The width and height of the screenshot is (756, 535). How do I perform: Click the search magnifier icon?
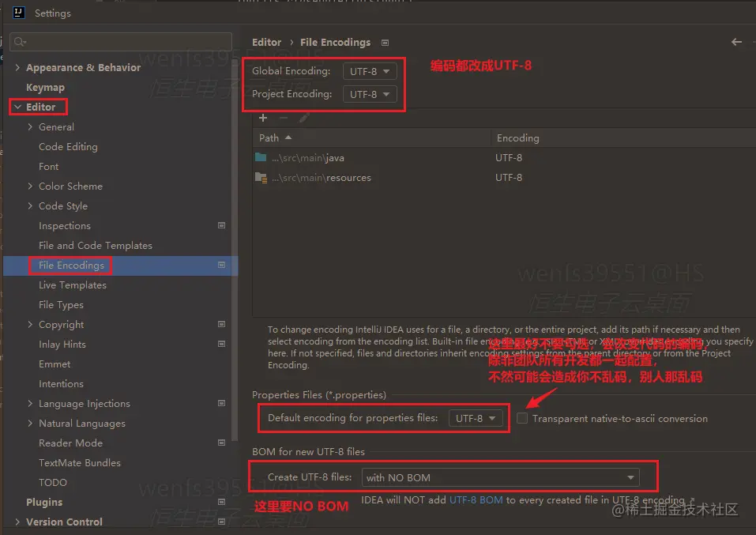(x=20, y=42)
